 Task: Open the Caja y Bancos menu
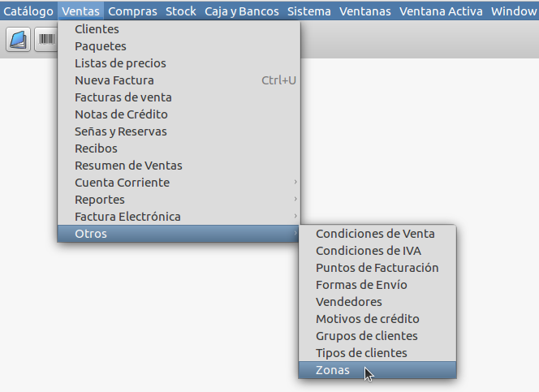(242, 11)
